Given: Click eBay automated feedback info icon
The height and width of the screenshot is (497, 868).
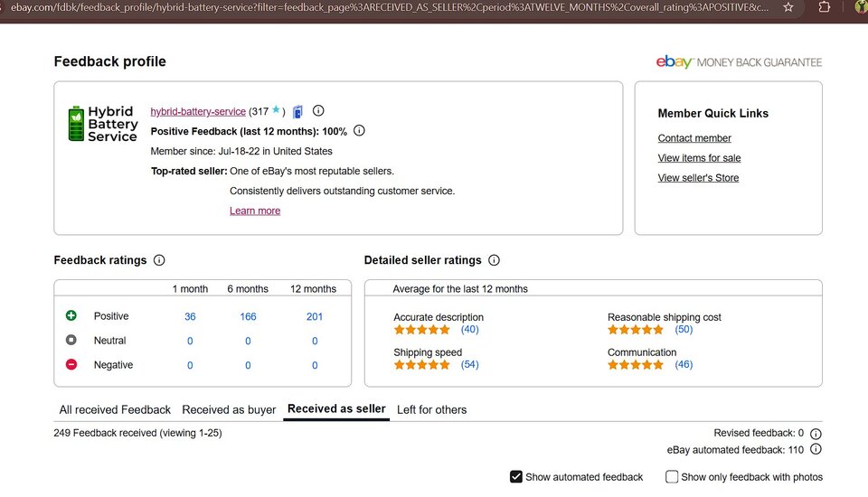Looking at the screenshot, I should point(816,449).
